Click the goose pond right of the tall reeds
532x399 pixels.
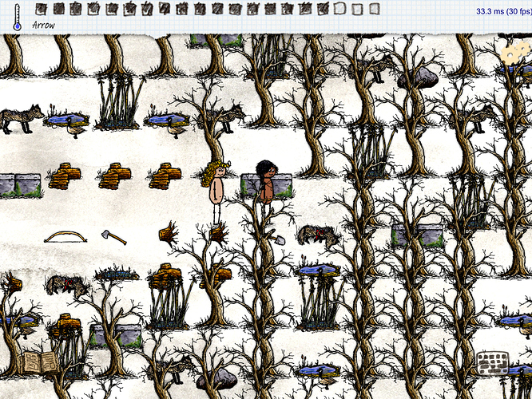(167, 121)
